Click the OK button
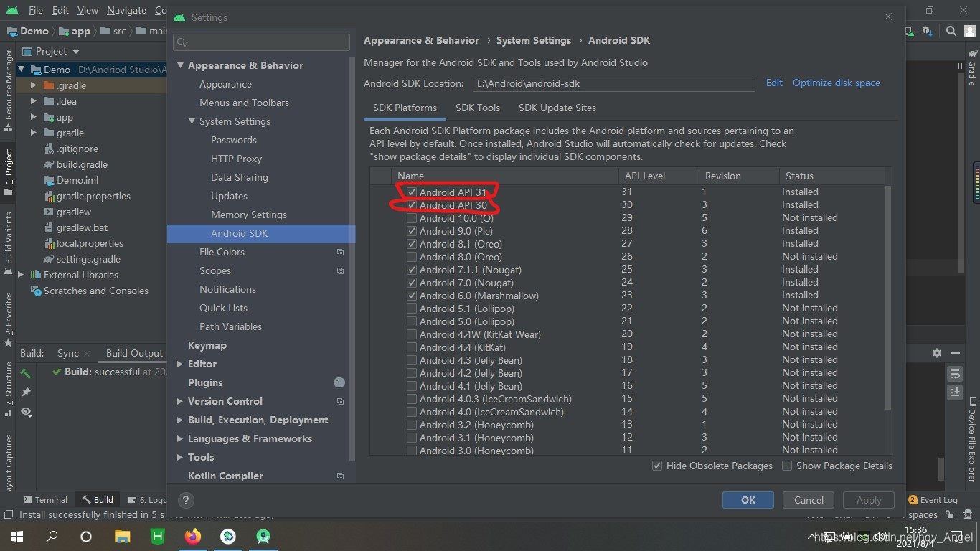This screenshot has width=980, height=551. click(x=748, y=500)
